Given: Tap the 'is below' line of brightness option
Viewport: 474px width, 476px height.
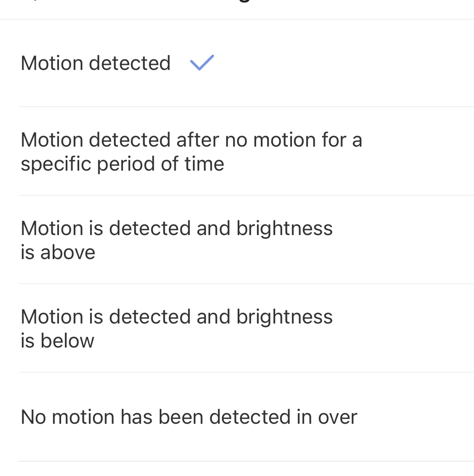Looking at the screenshot, I should pos(58,341).
